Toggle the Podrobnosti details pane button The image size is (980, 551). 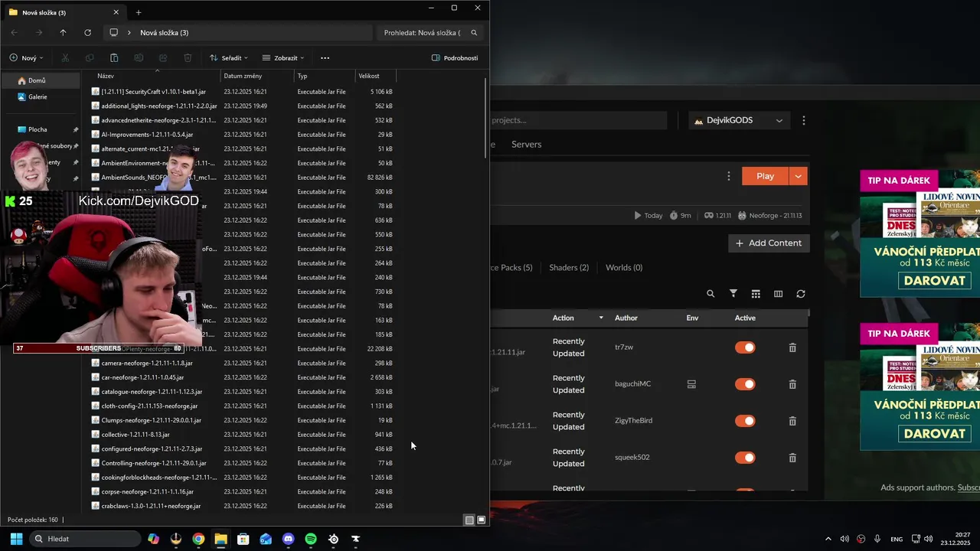point(455,58)
